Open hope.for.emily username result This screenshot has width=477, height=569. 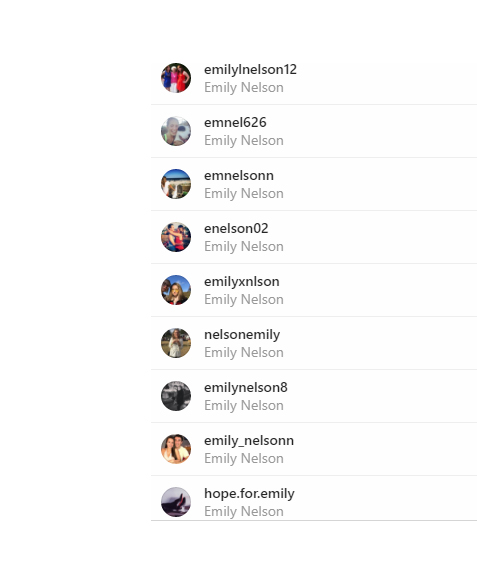pos(249,494)
